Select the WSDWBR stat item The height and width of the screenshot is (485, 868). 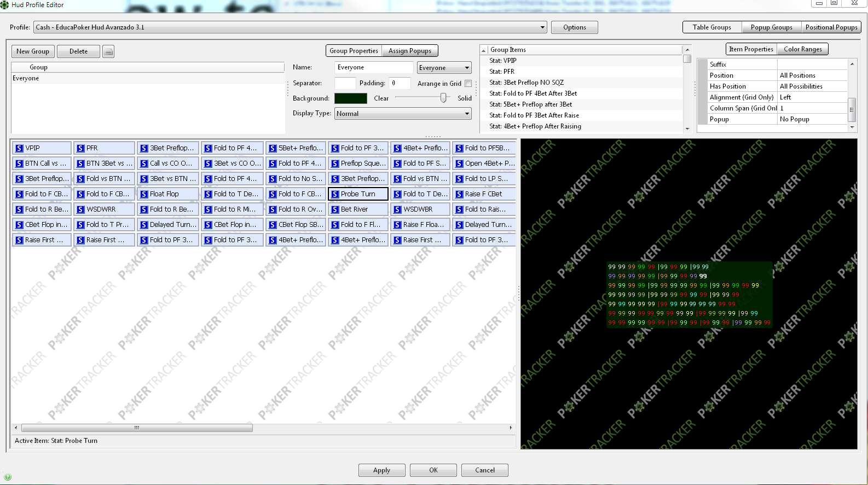tap(420, 209)
